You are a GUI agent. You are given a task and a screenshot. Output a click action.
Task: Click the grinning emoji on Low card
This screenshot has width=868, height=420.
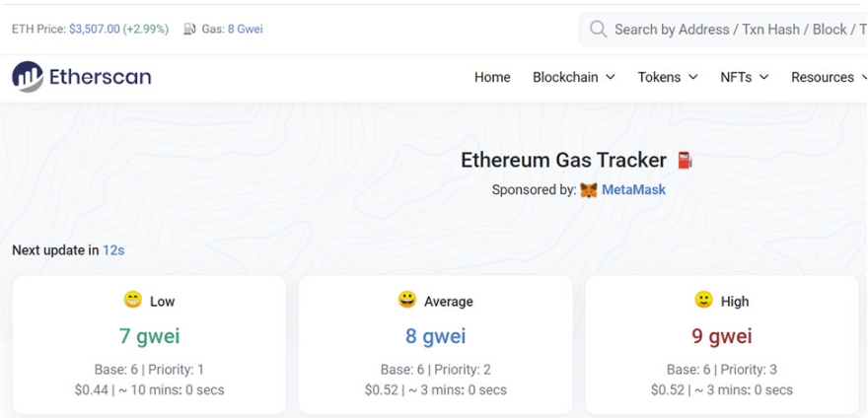(x=133, y=300)
